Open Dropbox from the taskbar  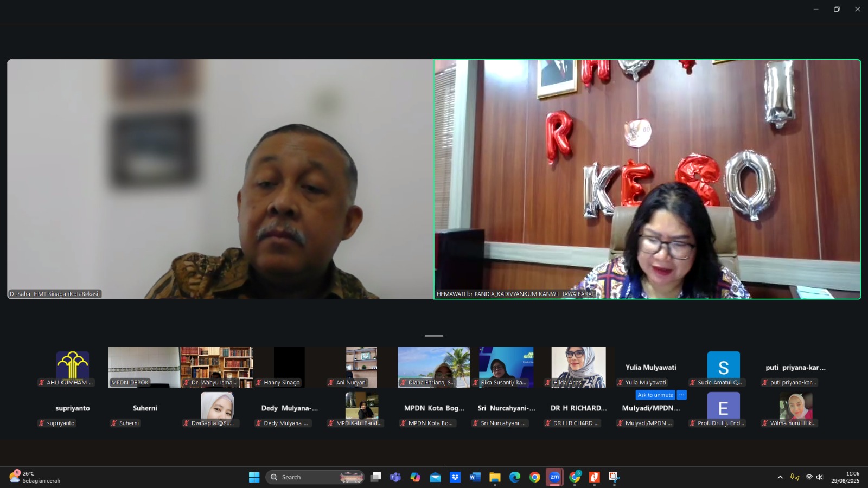(455, 477)
